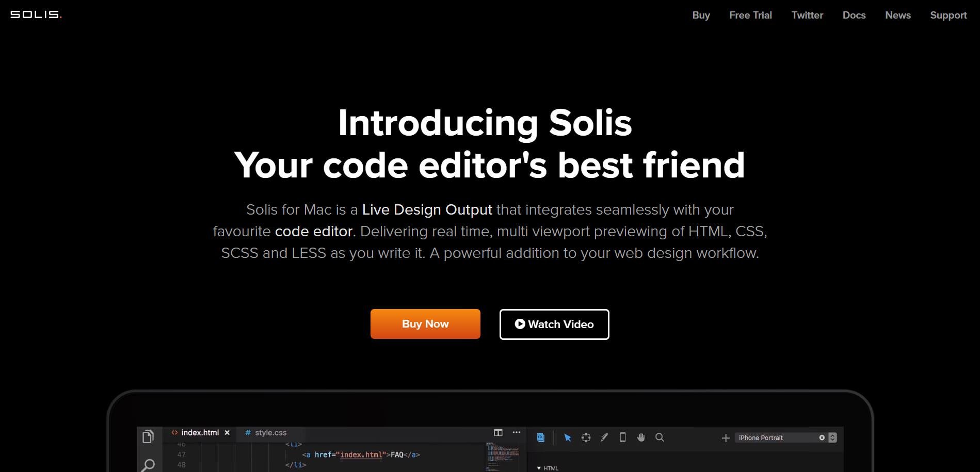Open the Free Trial page
Viewport: 980px width, 472px height.
[x=750, y=15]
